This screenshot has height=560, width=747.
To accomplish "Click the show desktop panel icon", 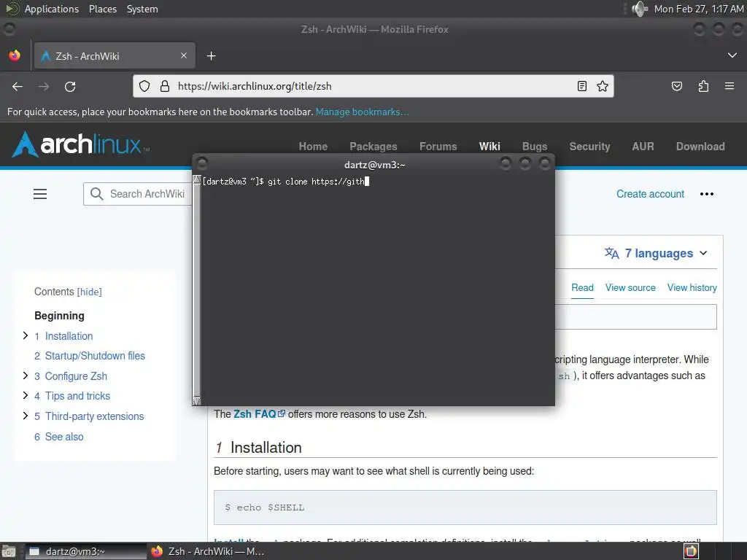I will coord(9,551).
